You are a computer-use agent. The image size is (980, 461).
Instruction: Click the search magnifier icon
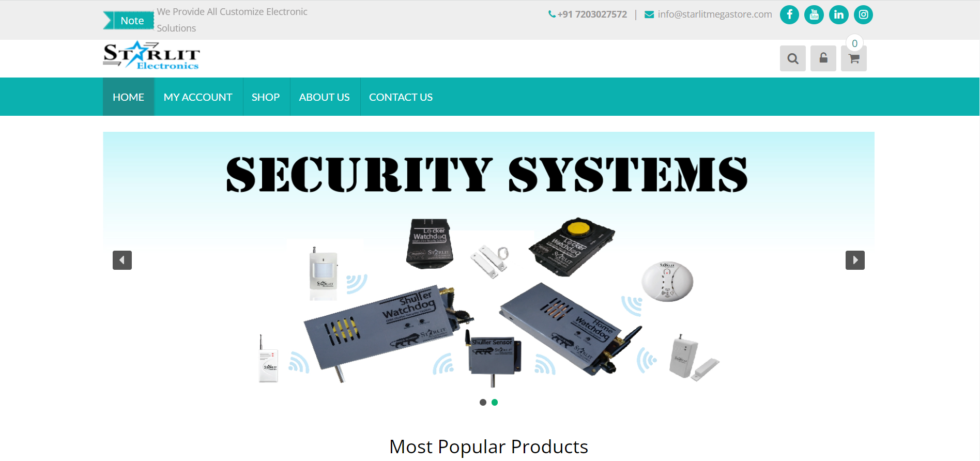pyautogui.click(x=793, y=58)
